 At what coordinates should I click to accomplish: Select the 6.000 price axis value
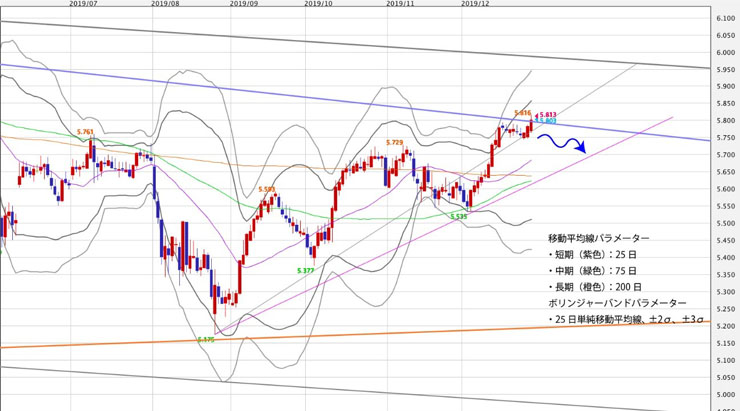pos(725,52)
